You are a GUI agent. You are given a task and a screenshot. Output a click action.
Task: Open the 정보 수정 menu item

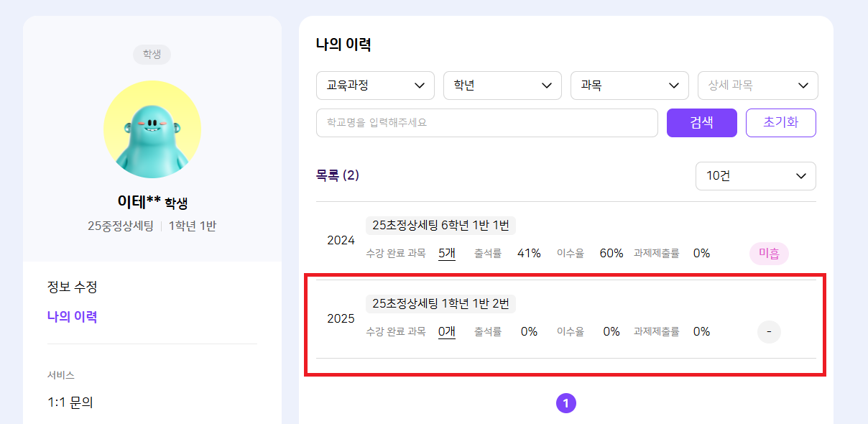tap(72, 287)
